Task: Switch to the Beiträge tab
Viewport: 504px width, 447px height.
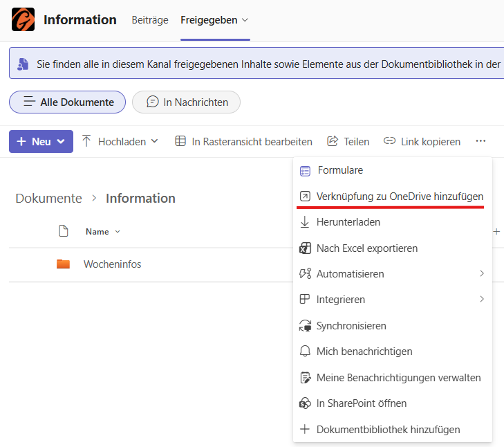Action: (x=150, y=20)
